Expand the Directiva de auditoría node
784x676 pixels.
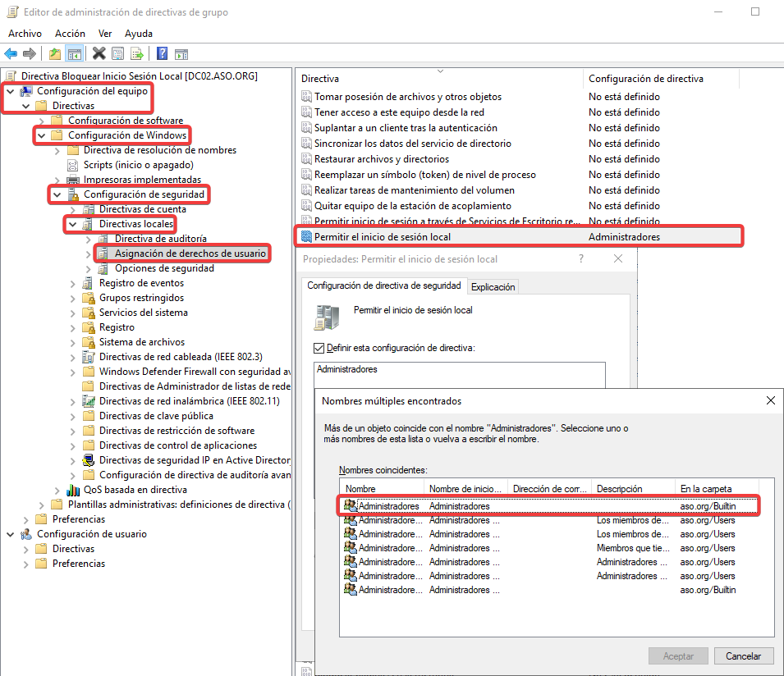tap(88, 239)
